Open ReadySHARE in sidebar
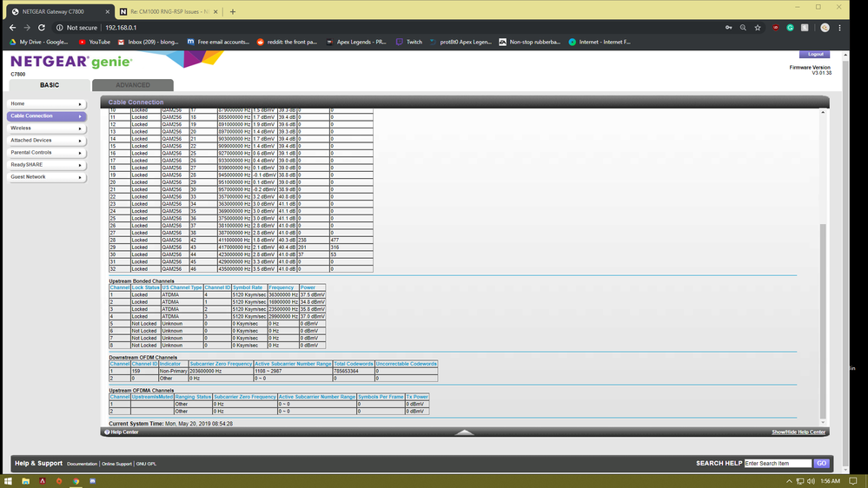Image resolution: width=868 pixels, height=488 pixels. tap(47, 165)
